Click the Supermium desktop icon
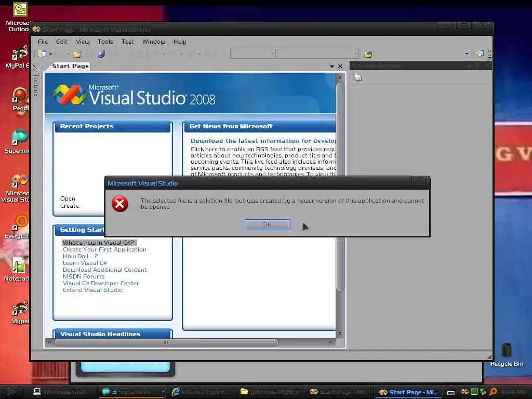 pos(18,141)
